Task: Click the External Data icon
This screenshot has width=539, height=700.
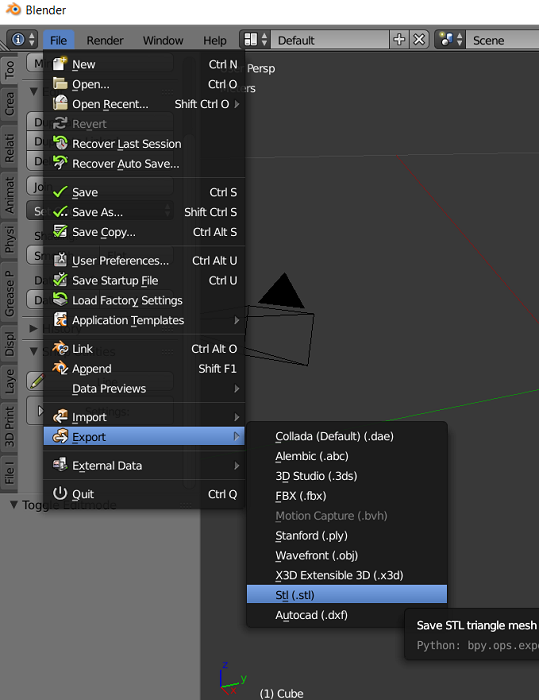Action: click(60, 465)
